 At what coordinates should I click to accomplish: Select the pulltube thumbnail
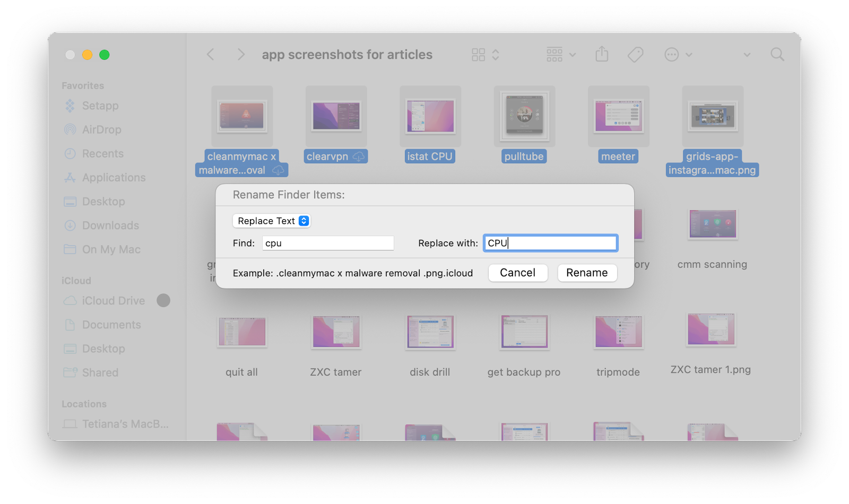point(523,116)
